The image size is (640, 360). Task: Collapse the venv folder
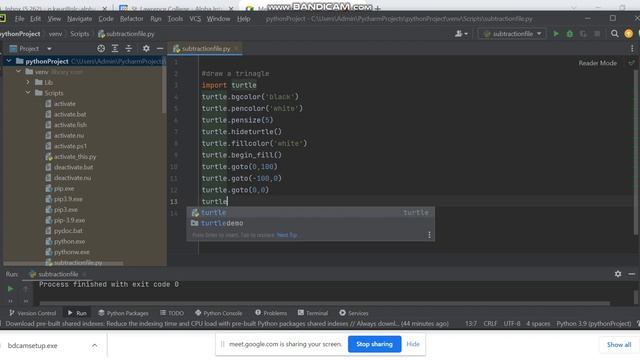coord(18,71)
